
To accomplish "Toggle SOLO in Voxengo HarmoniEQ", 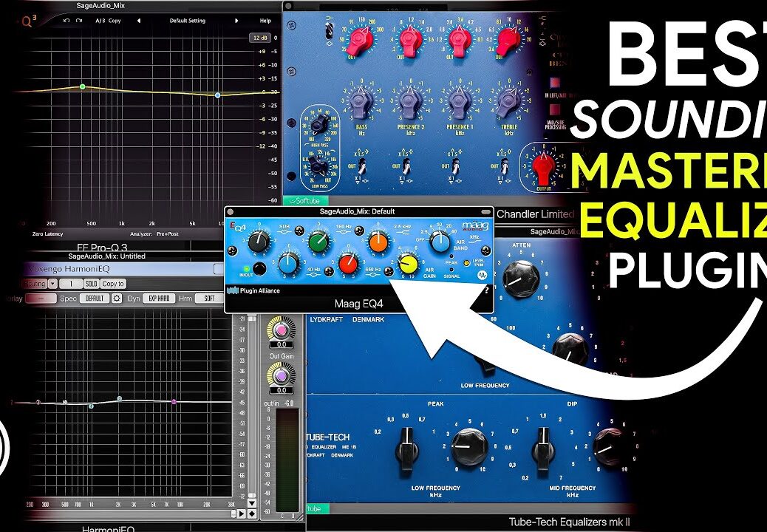I will (90, 284).
